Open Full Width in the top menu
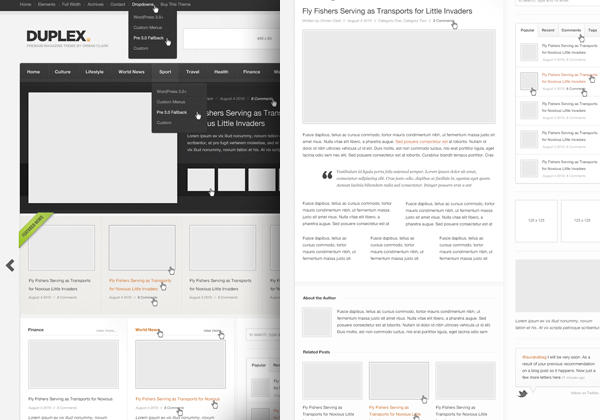The image size is (600, 420). click(x=71, y=4)
